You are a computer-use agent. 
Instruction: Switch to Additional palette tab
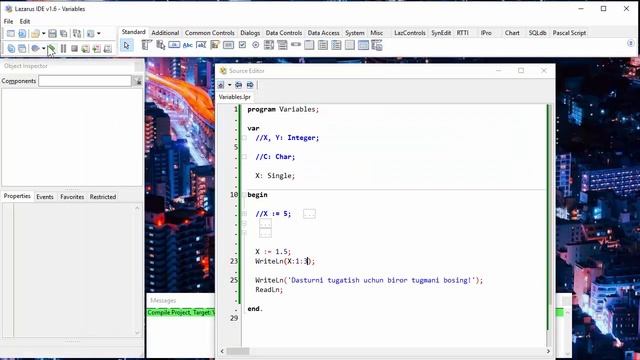(165, 33)
